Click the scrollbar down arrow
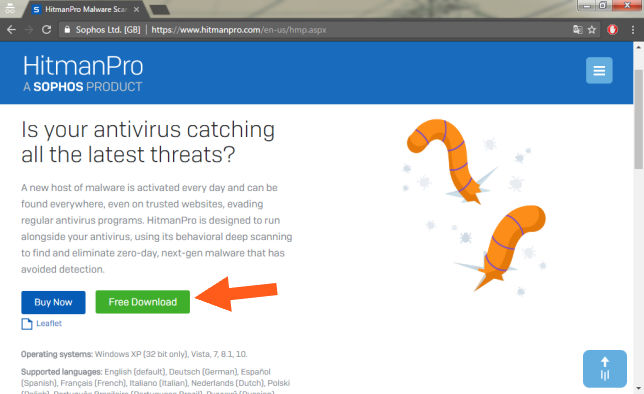The width and height of the screenshot is (644, 394). (x=638, y=388)
